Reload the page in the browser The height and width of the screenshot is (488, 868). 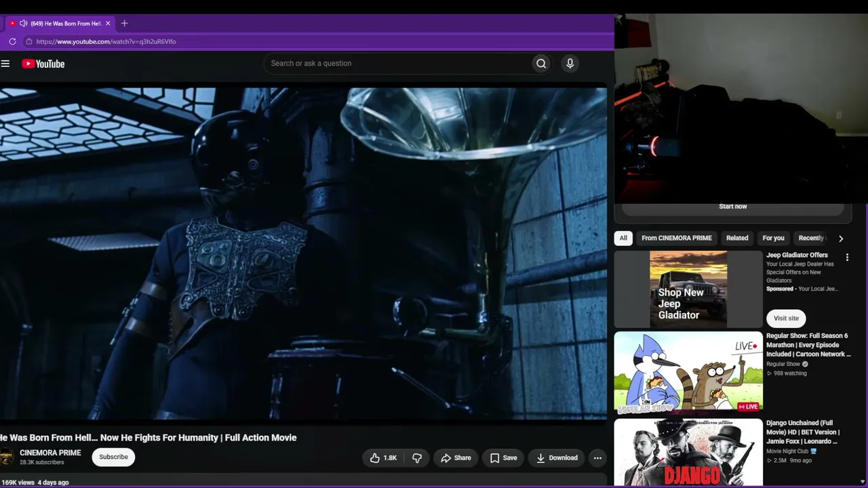click(x=12, y=41)
